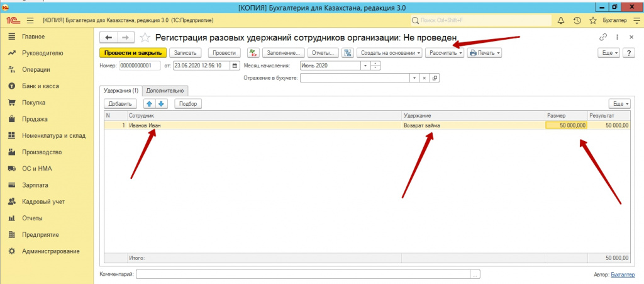644x284 pixels.
Task: Click the Добавить button
Action: click(x=120, y=104)
